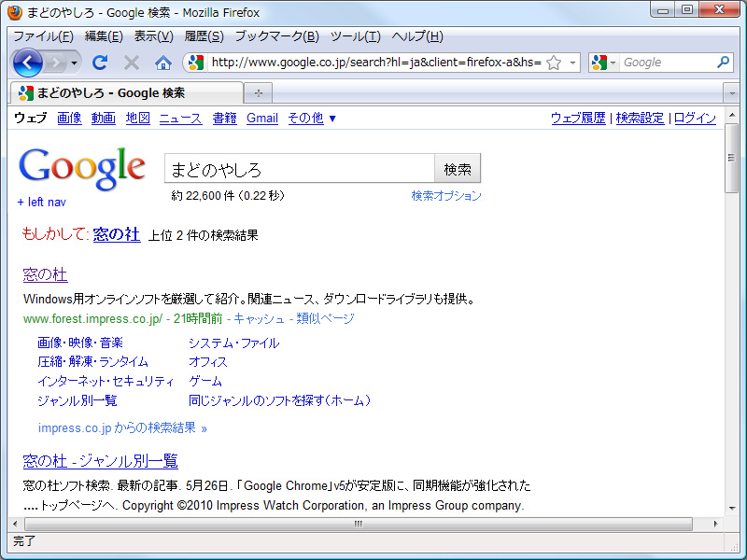The height and width of the screenshot is (560, 747).
Task: Click the Google logo on the results page
Action: tap(82, 168)
